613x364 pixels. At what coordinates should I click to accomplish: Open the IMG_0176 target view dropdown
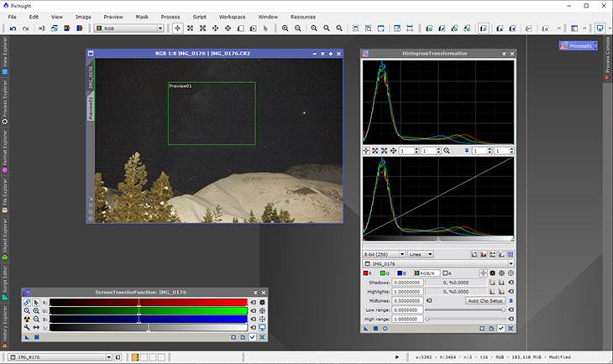point(437,263)
